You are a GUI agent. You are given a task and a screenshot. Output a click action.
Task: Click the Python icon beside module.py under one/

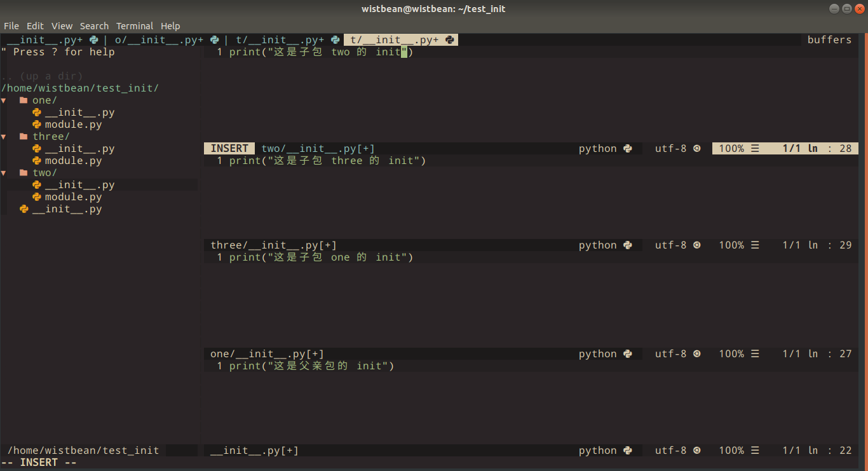click(36, 124)
